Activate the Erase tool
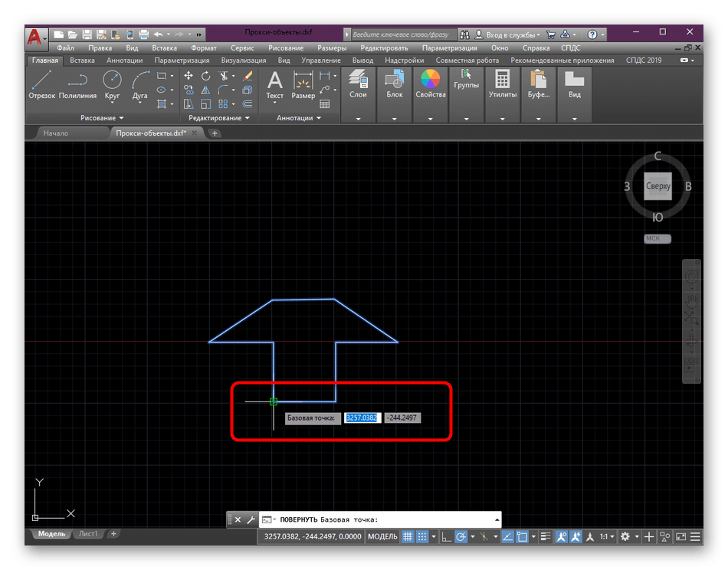 tap(248, 76)
